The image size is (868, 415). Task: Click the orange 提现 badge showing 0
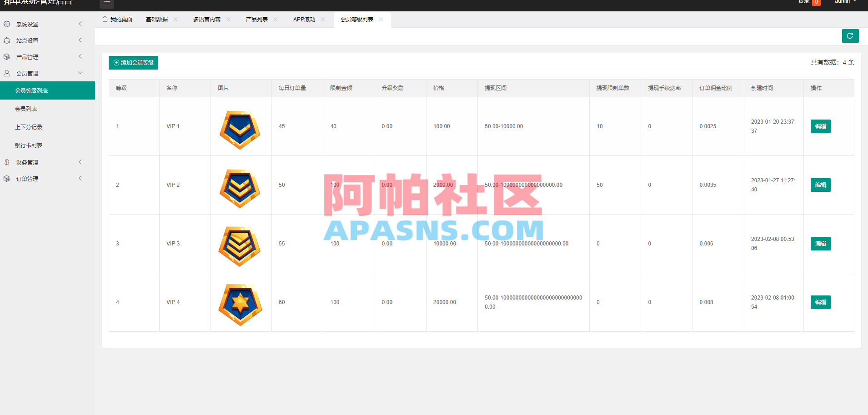point(816,2)
